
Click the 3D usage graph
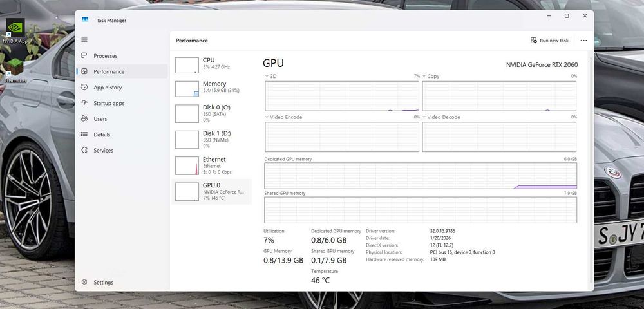(x=342, y=96)
